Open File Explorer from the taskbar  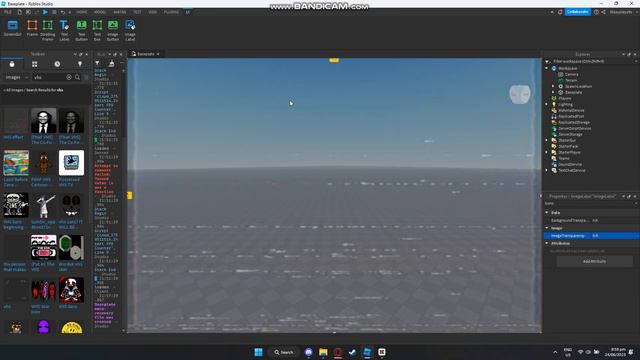click(323, 352)
